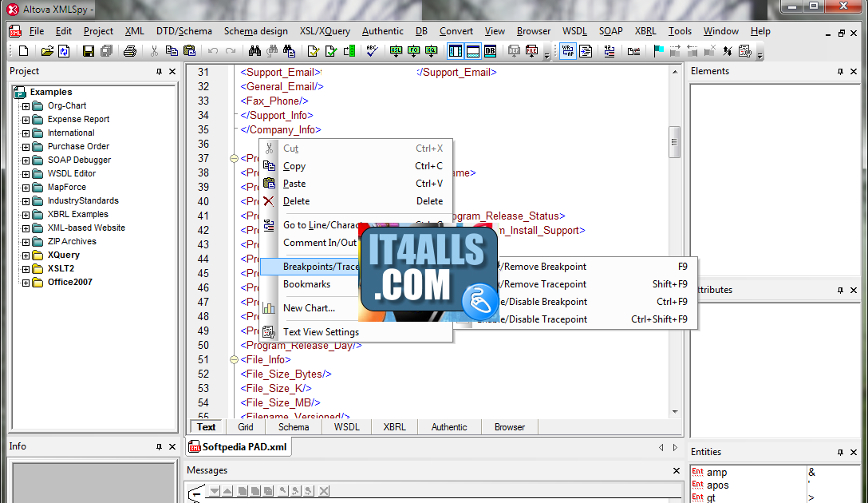Pin the Elements panel with pushpin
Screen dimensions: 868x503
840,72
